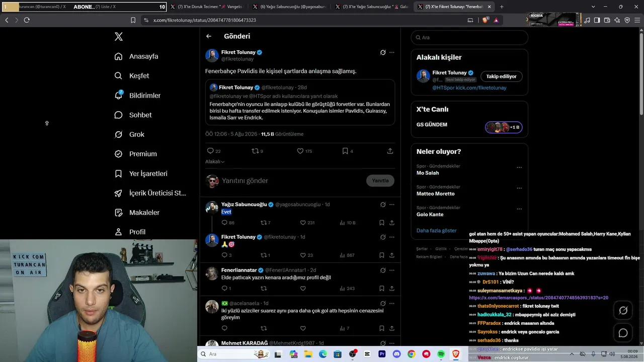Click the Takip ediliyor button
The height and width of the screenshot is (362, 644).
(502, 76)
